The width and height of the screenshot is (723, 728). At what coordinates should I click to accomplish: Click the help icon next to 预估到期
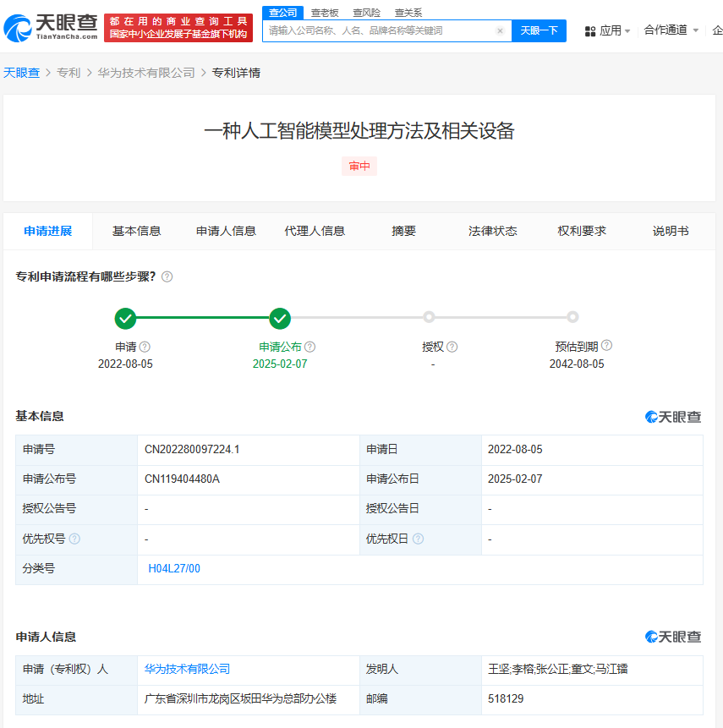[x=605, y=346]
